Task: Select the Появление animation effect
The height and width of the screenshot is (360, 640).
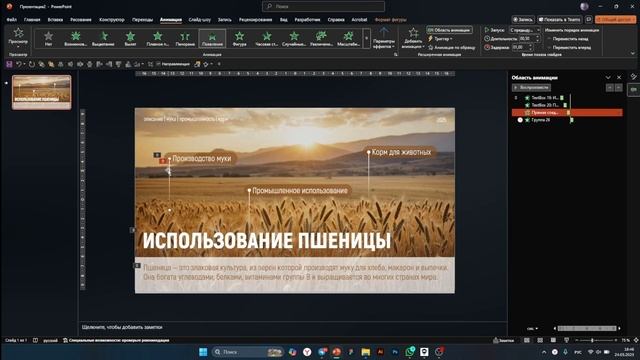Action: (x=212, y=38)
